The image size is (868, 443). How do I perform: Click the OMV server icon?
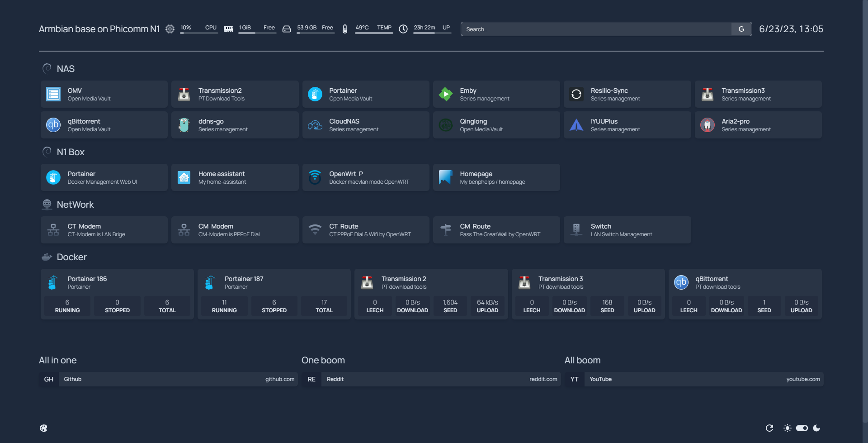click(53, 94)
